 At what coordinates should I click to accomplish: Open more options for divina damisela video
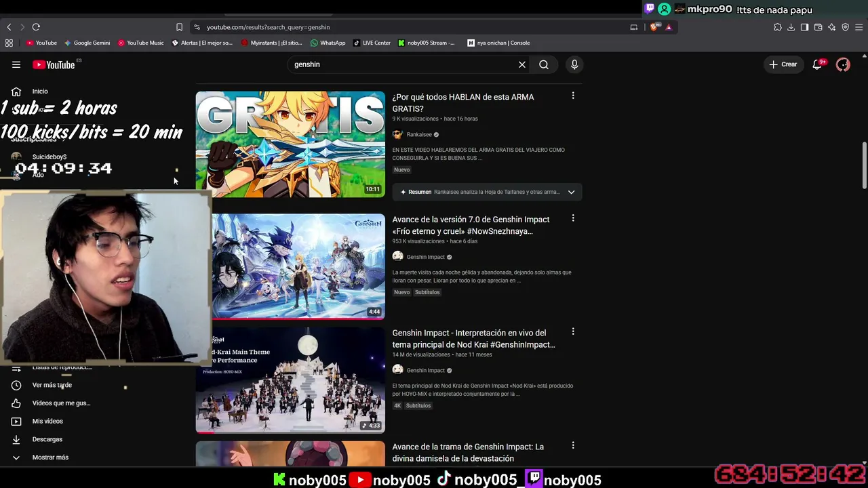coord(573,445)
